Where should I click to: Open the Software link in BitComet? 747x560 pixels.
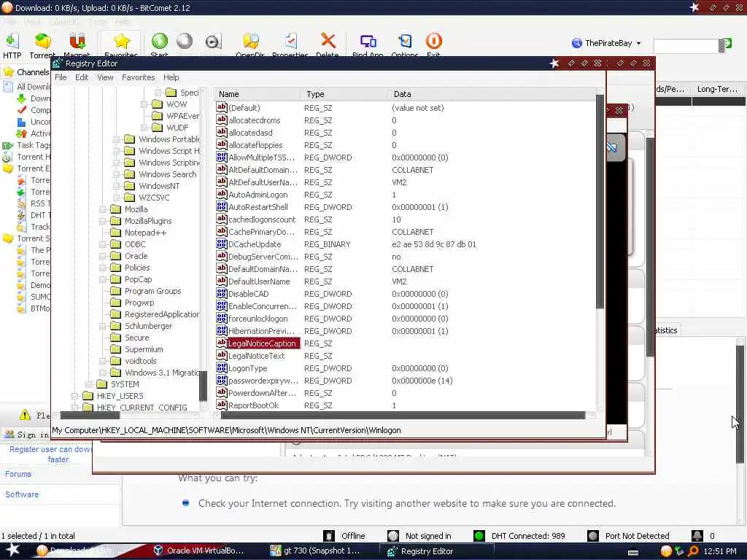pyautogui.click(x=22, y=494)
